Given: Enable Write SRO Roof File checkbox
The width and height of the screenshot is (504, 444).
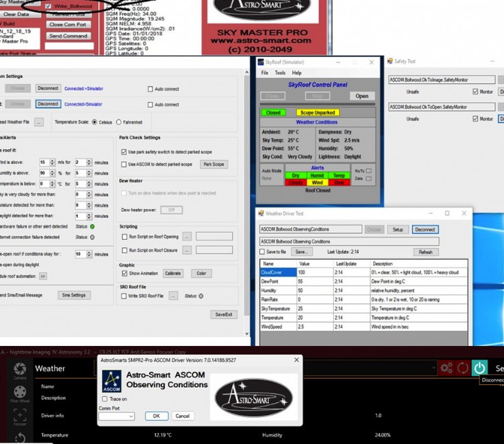Looking at the screenshot, I should coord(124,296).
